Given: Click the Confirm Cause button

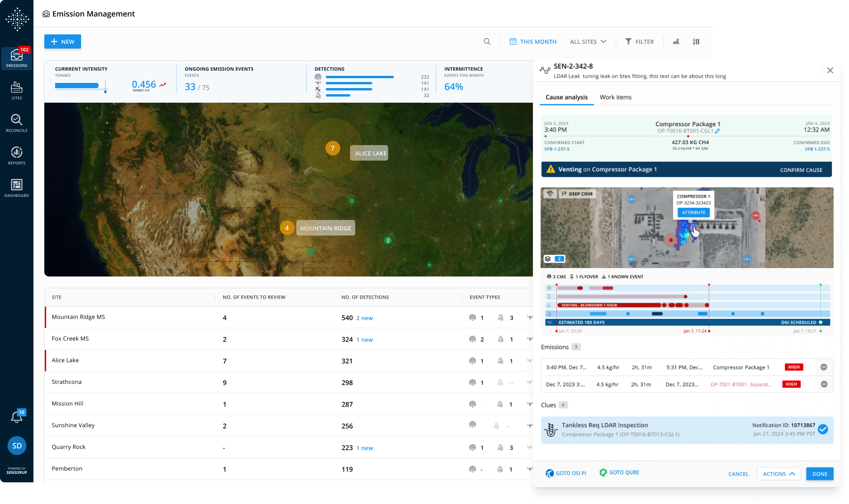Looking at the screenshot, I should pyautogui.click(x=801, y=170).
